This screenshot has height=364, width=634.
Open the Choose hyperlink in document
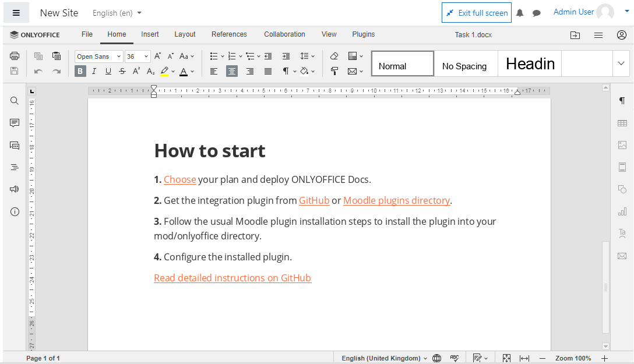pyautogui.click(x=180, y=179)
